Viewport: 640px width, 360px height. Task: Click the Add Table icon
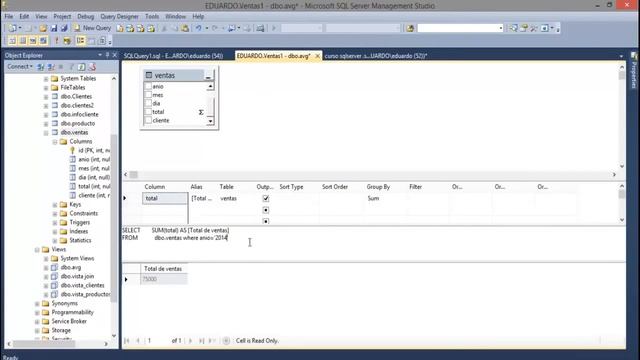(x=92, y=41)
